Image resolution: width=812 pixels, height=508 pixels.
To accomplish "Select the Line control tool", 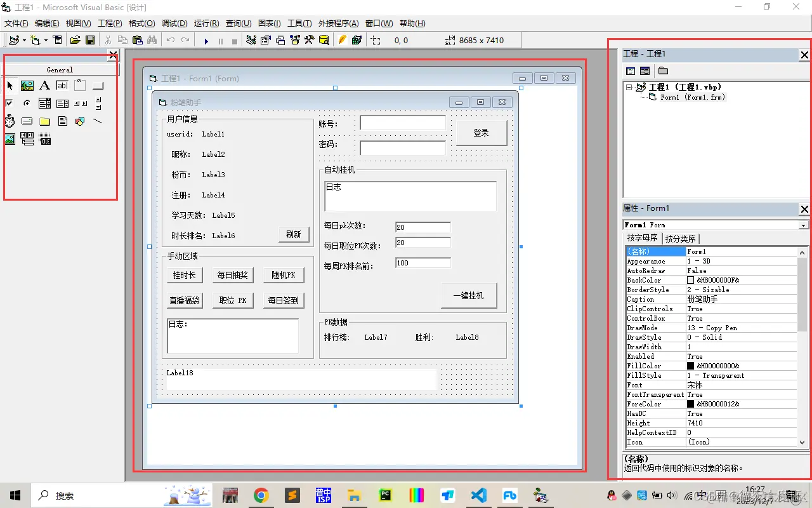I will click(x=98, y=121).
